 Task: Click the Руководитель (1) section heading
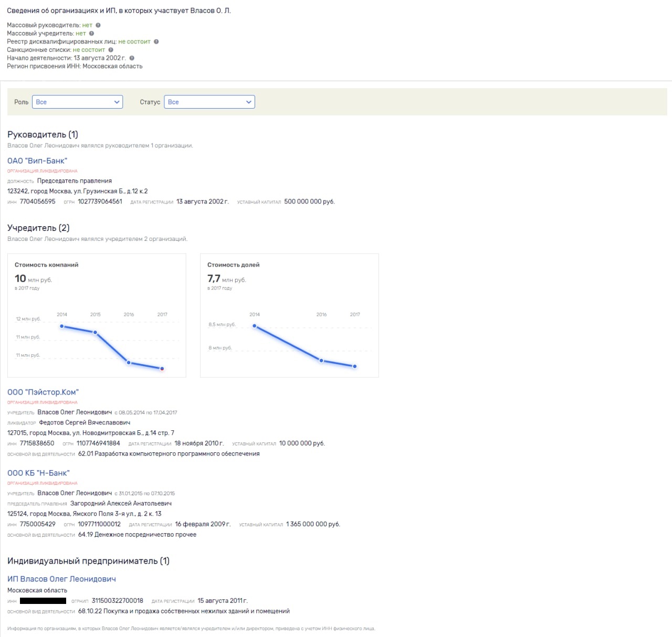pos(43,135)
